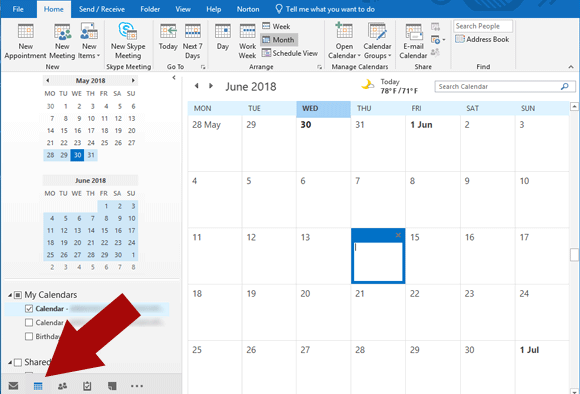Open more navigation options ellipsis

coord(136,386)
